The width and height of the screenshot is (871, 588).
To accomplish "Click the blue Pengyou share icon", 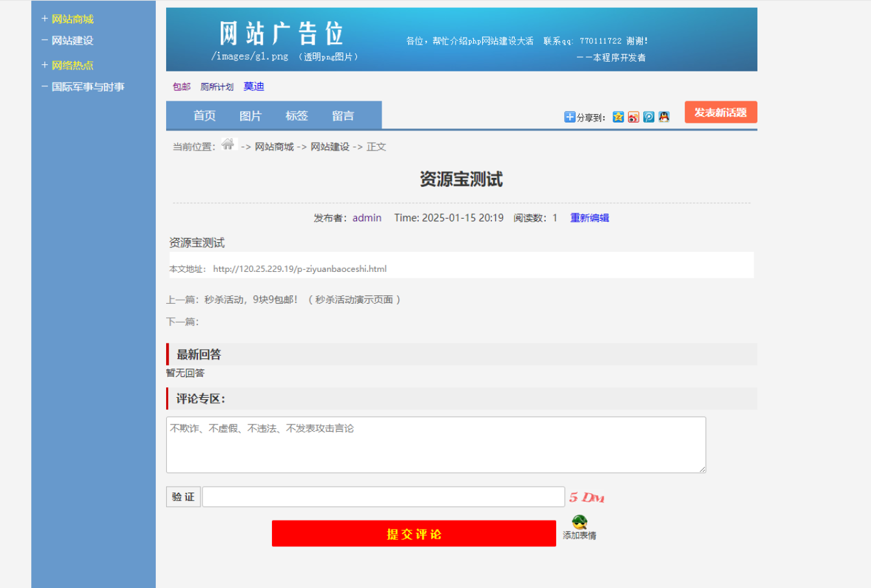I will [x=648, y=117].
